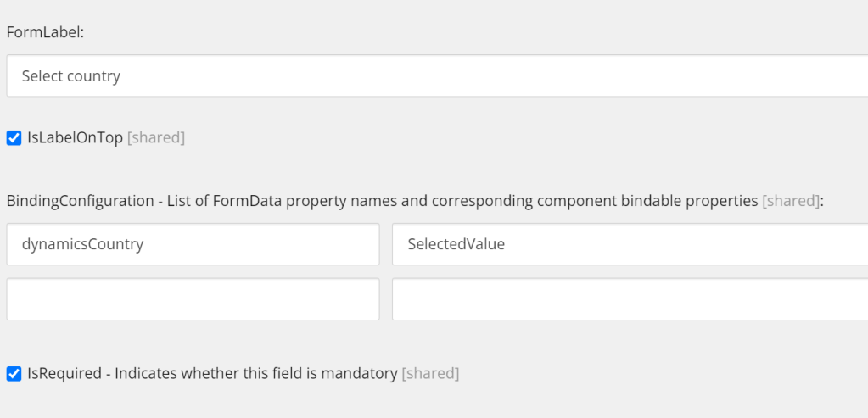Click the SelectedValue binding property field
This screenshot has width=868, height=418.
pyautogui.click(x=630, y=244)
